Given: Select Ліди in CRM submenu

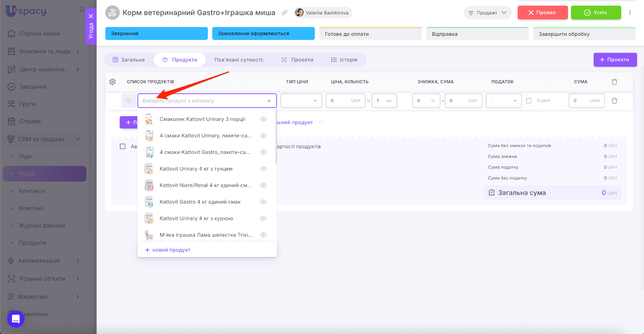Looking at the screenshot, I should point(25,157).
